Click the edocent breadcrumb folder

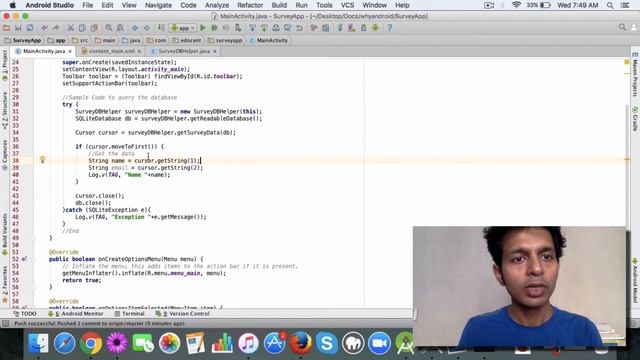187,40
